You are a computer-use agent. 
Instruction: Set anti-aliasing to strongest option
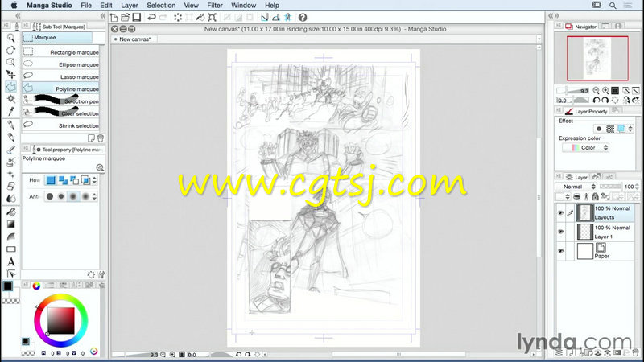click(x=85, y=196)
